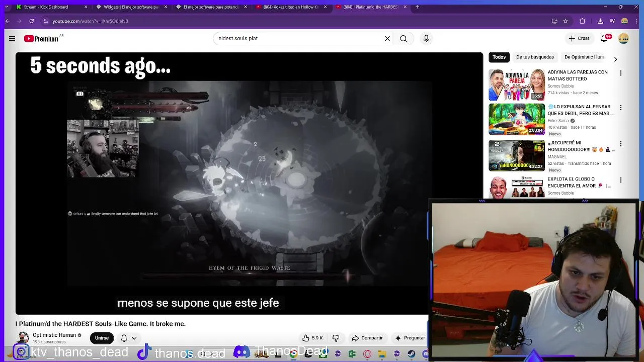Like the video with 5.9 K likes
The width and height of the screenshot is (644, 362).
[312, 338]
